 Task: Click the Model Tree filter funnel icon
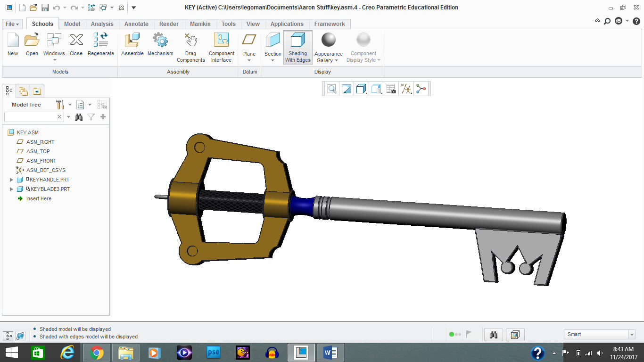(91, 117)
